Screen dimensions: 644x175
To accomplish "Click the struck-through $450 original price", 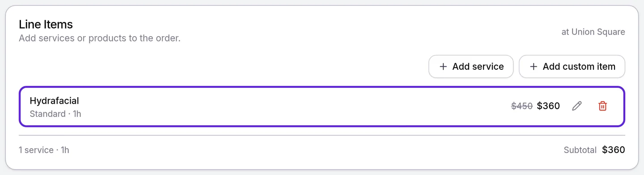I will pyautogui.click(x=522, y=106).
